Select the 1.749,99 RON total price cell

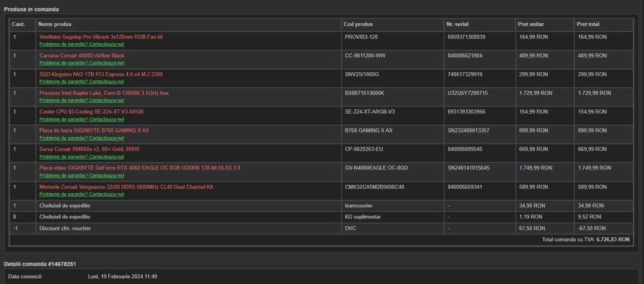coord(594,168)
